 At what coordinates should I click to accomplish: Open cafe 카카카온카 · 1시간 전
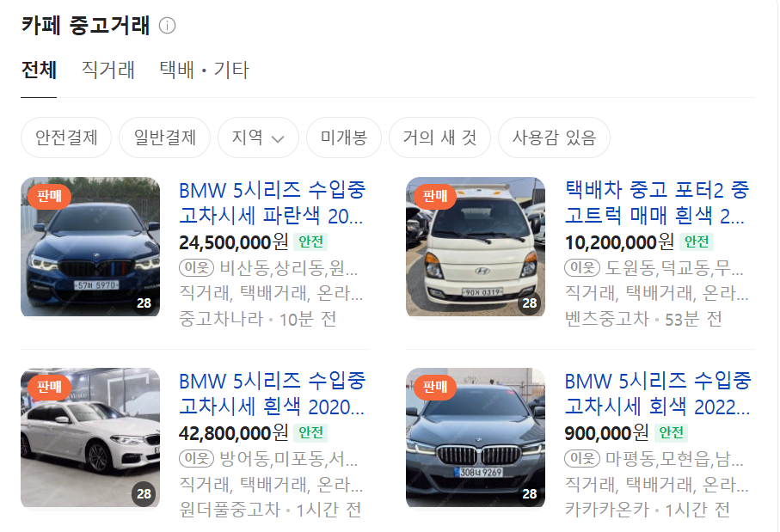(x=648, y=510)
